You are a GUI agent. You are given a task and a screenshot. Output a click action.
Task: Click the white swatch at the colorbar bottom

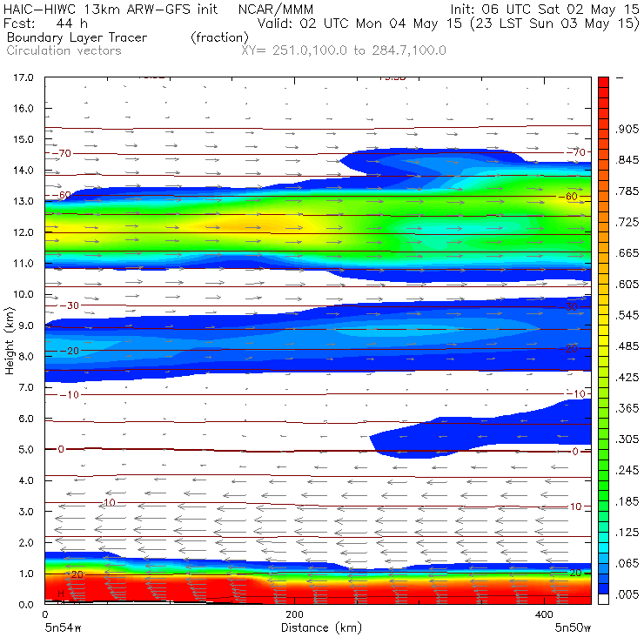click(603, 600)
